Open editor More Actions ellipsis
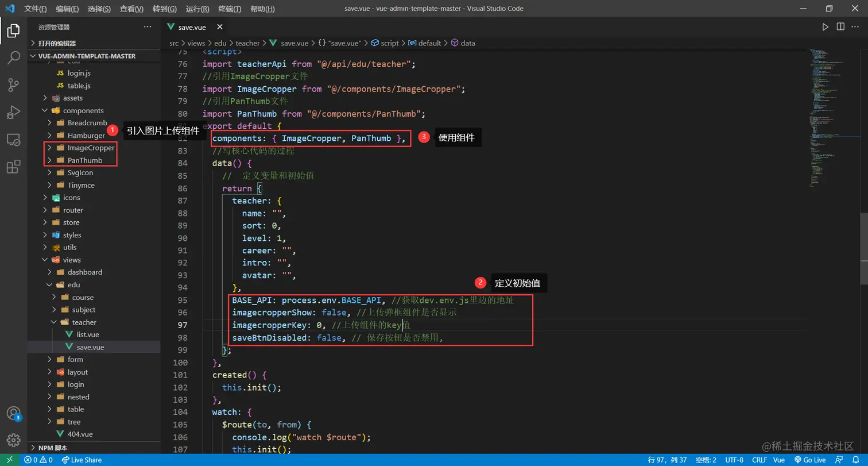868x466 pixels. click(x=856, y=27)
